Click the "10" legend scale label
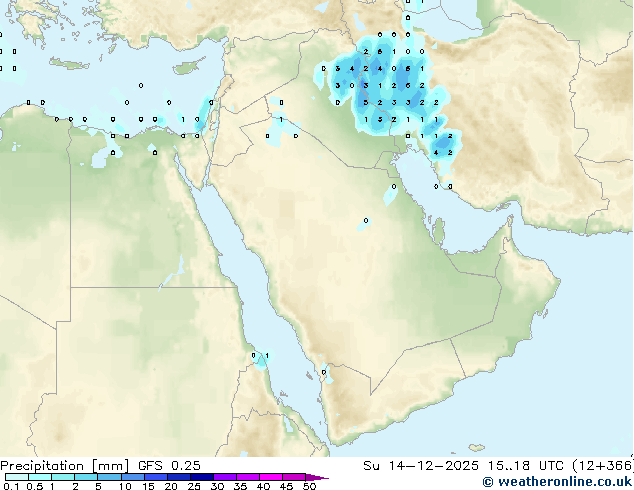 125,486
